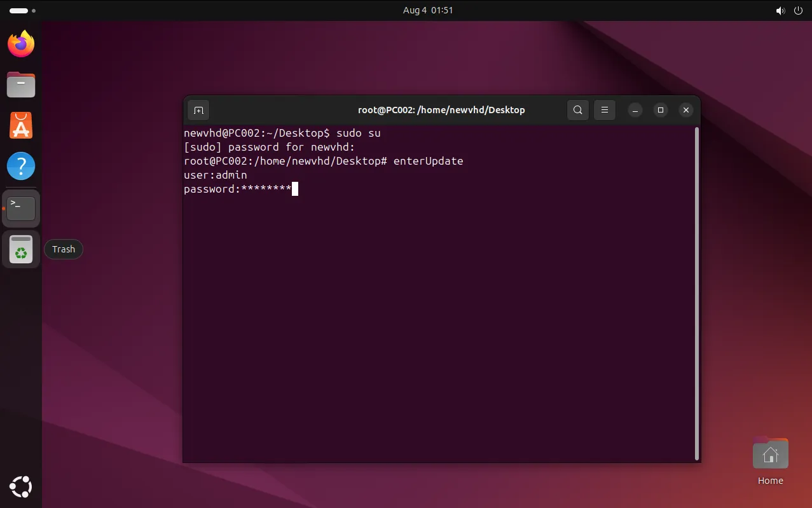
Task: Click the 'Trash' tooltip label
Action: tap(64, 249)
